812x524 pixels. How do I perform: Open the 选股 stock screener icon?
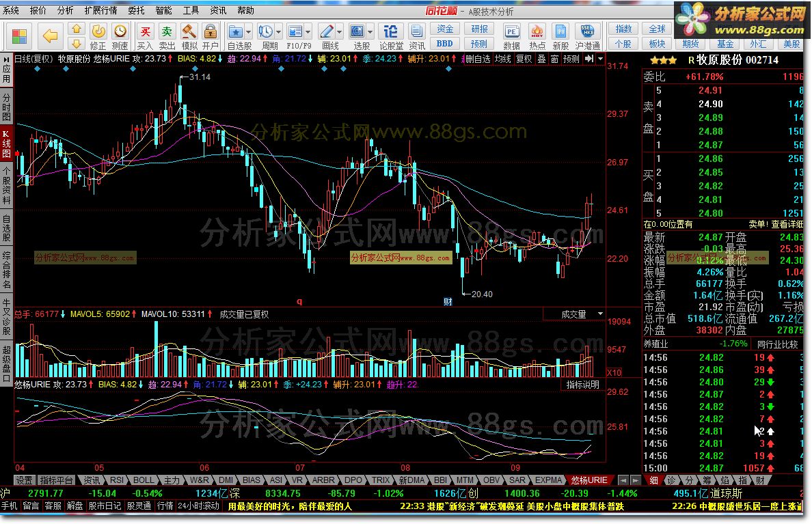click(x=357, y=32)
